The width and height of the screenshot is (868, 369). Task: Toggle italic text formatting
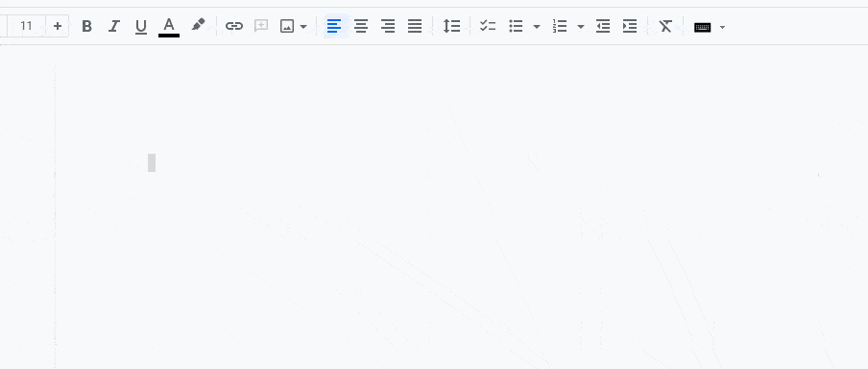[x=114, y=26]
